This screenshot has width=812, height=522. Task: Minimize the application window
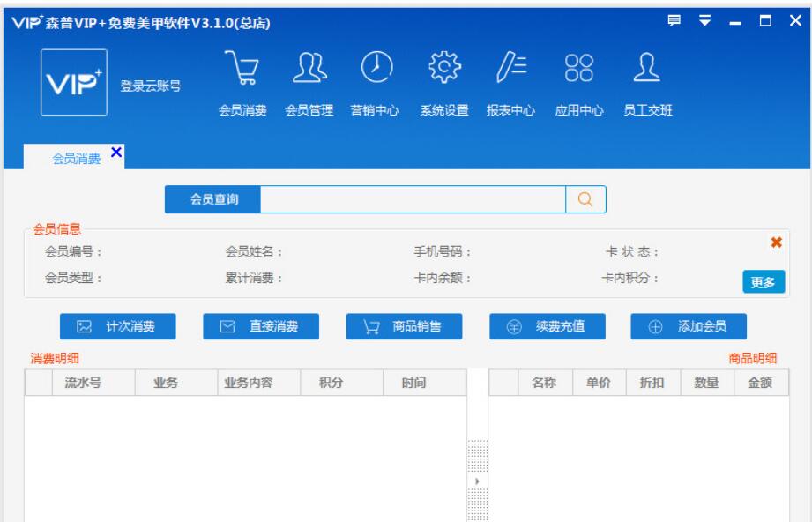pos(734,22)
